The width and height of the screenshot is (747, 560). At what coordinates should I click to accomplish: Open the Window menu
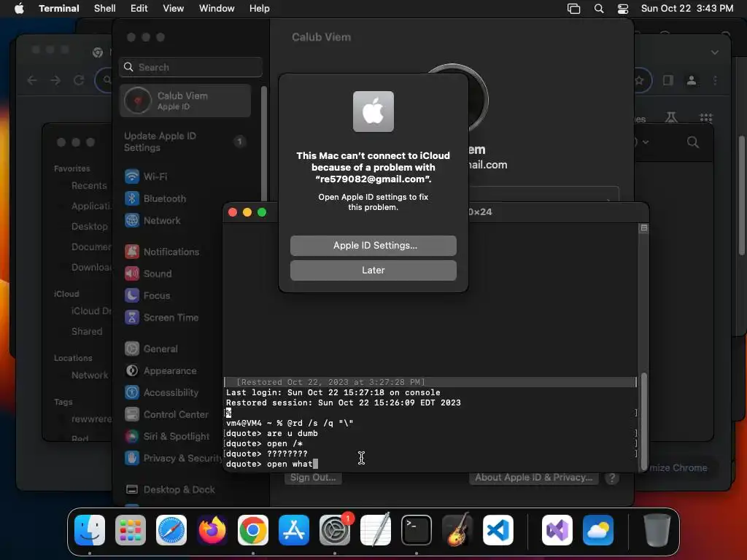(x=217, y=9)
